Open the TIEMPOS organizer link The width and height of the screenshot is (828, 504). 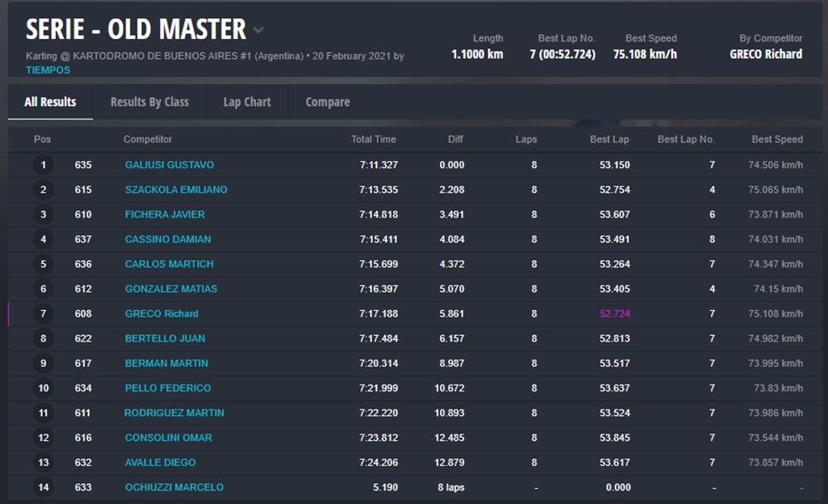point(48,70)
